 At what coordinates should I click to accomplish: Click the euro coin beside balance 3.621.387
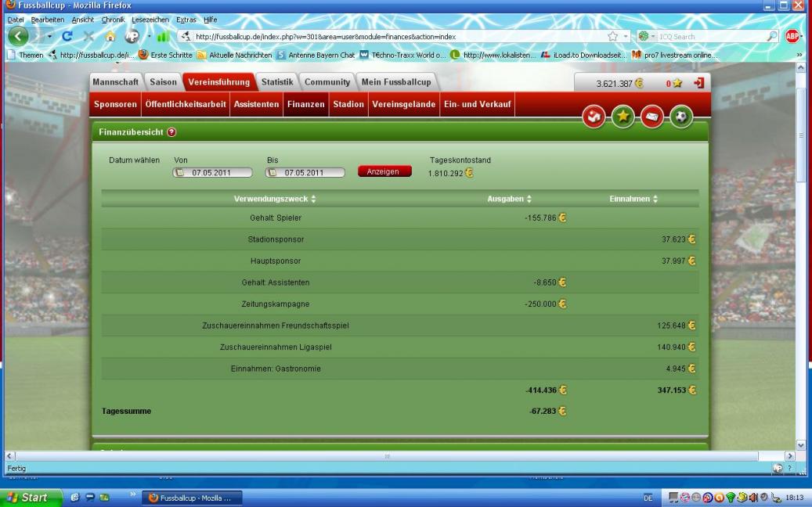pos(639,83)
